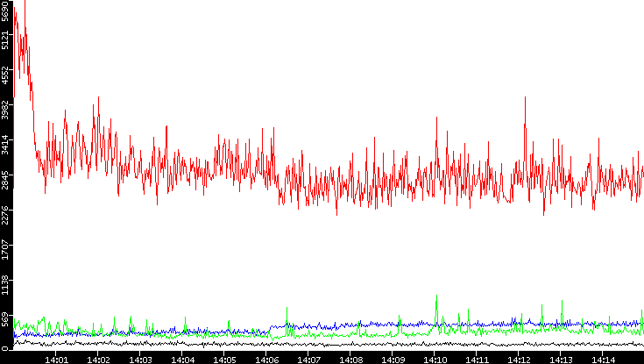Click the 14:10 time axis label
The width and height of the screenshot is (644, 364).
pos(434,360)
